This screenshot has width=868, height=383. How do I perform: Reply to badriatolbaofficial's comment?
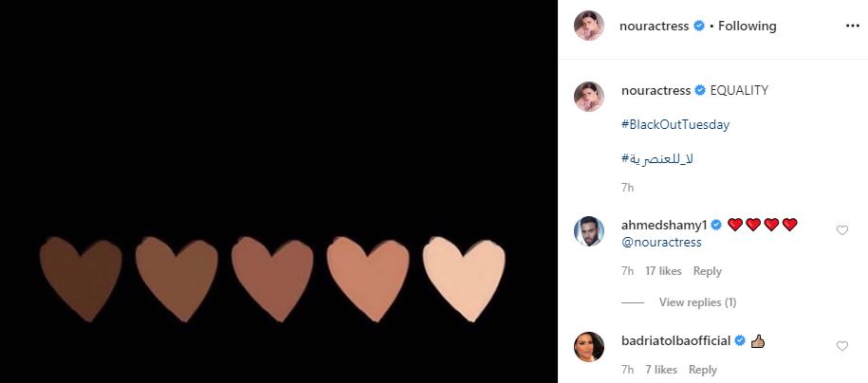tap(703, 370)
